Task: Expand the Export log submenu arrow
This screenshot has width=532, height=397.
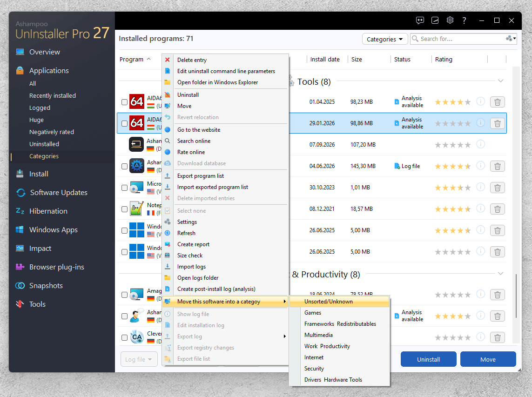Action: pos(285,336)
